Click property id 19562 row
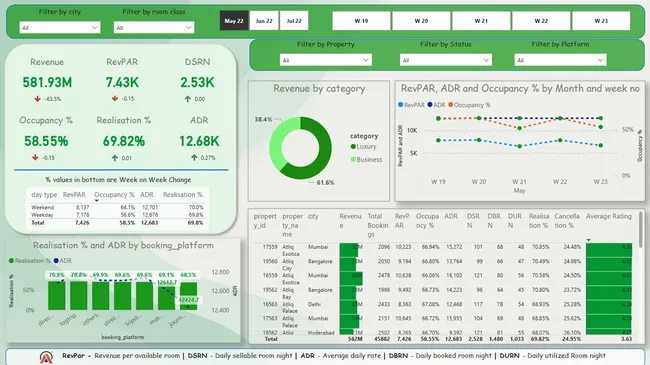 point(442,293)
